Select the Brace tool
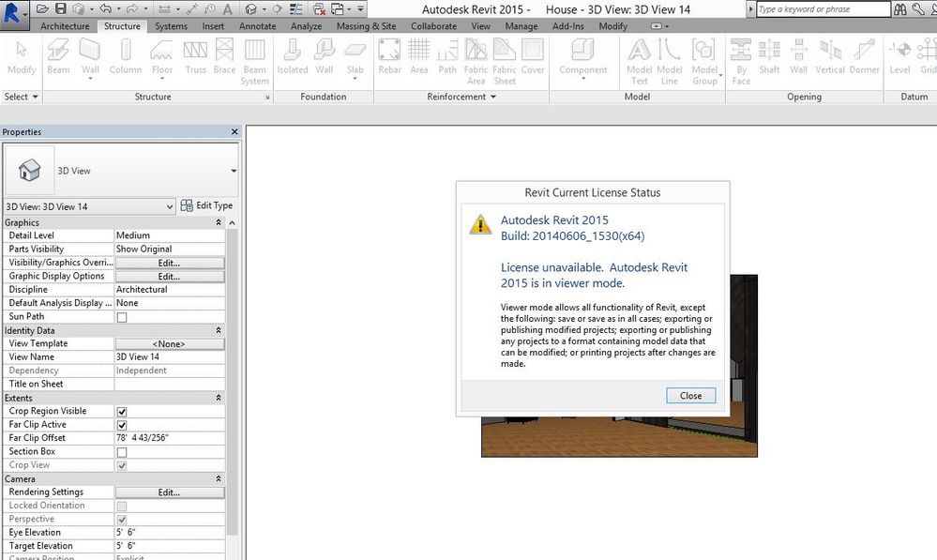The width and height of the screenshot is (937, 560). 224,57
